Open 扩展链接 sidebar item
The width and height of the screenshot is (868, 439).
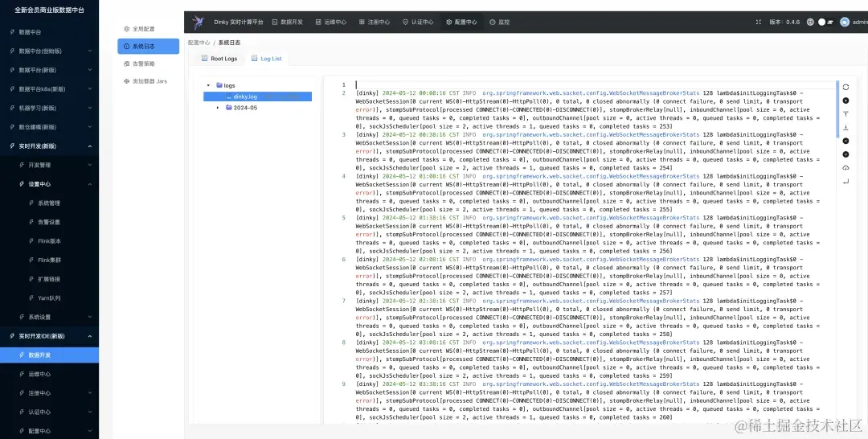[49, 279]
